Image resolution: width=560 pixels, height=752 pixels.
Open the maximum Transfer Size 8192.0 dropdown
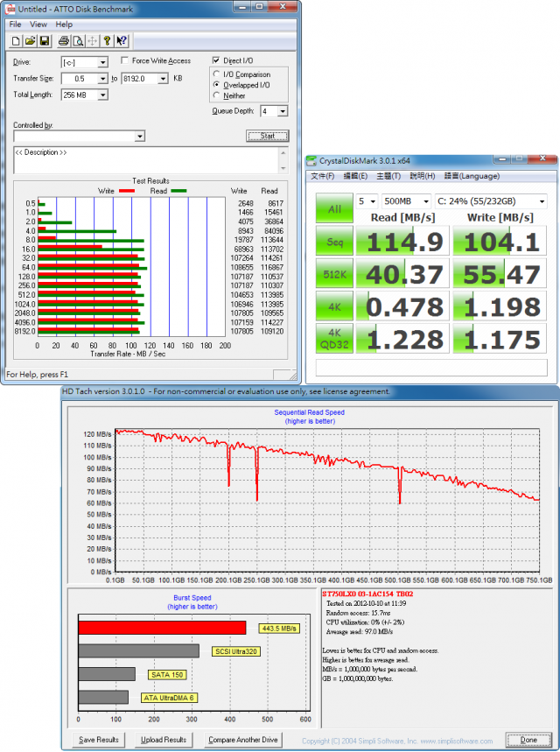(163, 79)
